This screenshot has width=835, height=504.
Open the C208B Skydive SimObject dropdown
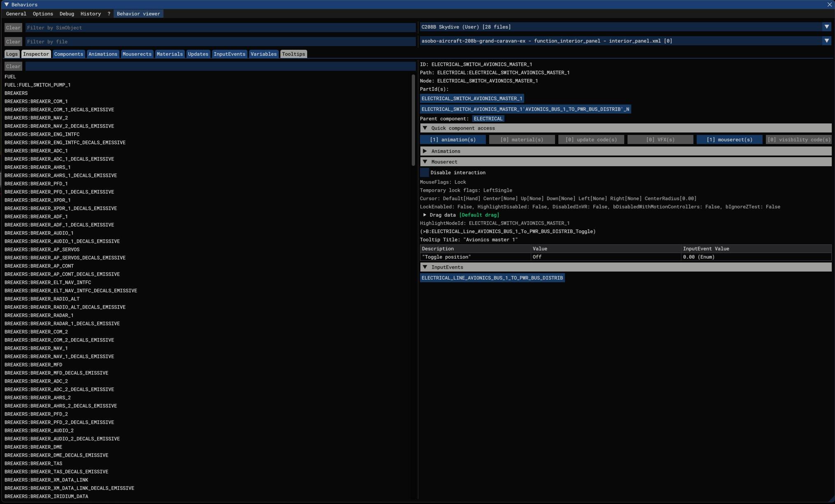625,27
